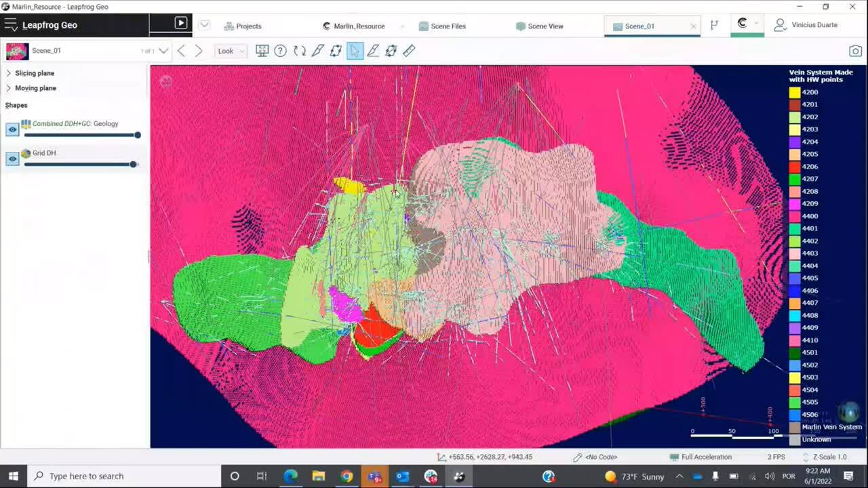Open Google Chrome from the taskbar
868x488 pixels.
pos(347,476)
